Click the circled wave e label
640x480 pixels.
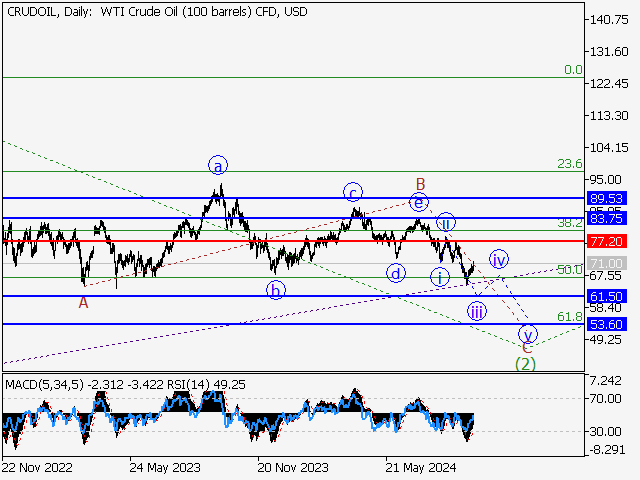click(420, 202)
